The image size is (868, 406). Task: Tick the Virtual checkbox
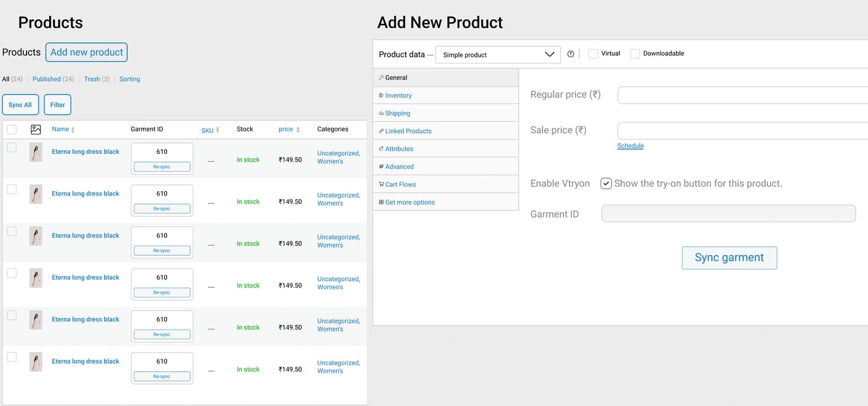pyautogui.click(x=593, y=54)
